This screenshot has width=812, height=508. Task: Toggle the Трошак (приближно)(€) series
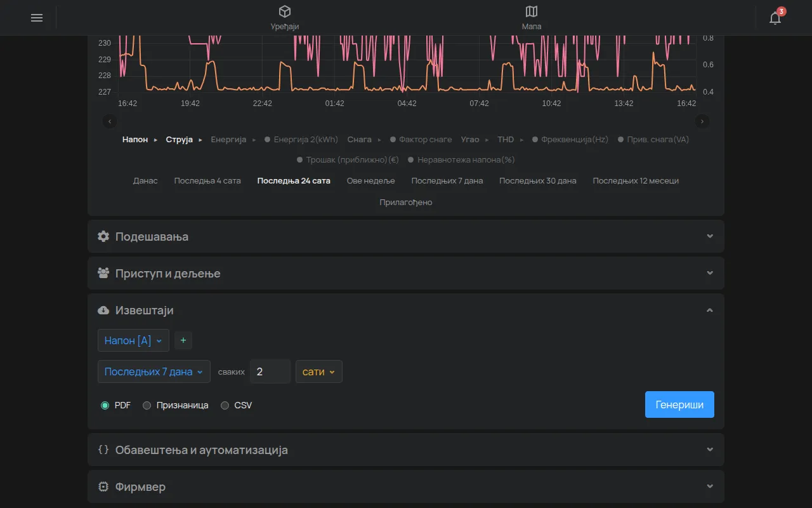pyautogui.click(x=348, y=159)
